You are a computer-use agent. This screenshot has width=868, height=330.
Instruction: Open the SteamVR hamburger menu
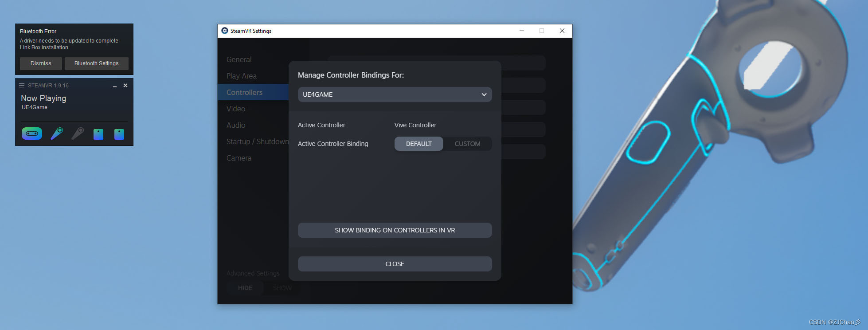(22, 85)
